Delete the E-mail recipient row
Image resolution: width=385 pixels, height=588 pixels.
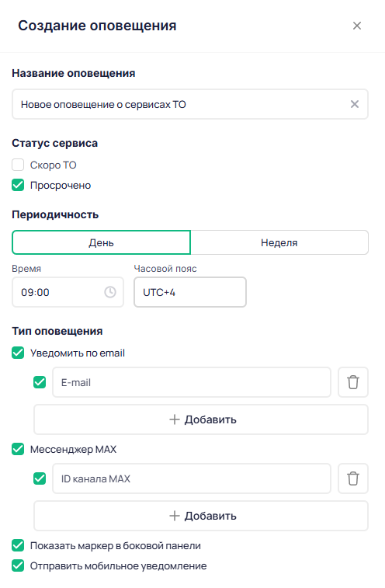(x=352, y=382)
